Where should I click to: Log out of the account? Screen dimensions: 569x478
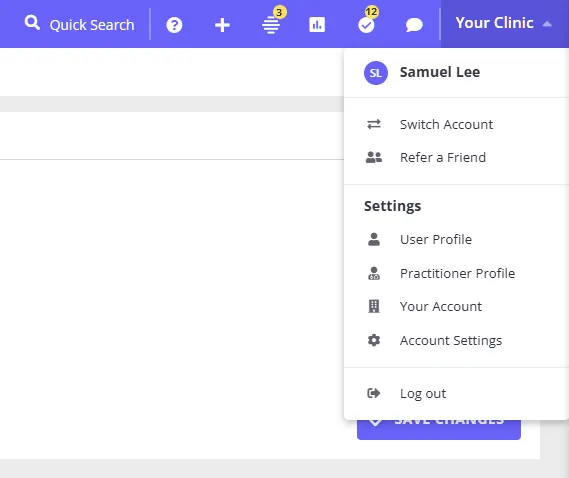423,393
